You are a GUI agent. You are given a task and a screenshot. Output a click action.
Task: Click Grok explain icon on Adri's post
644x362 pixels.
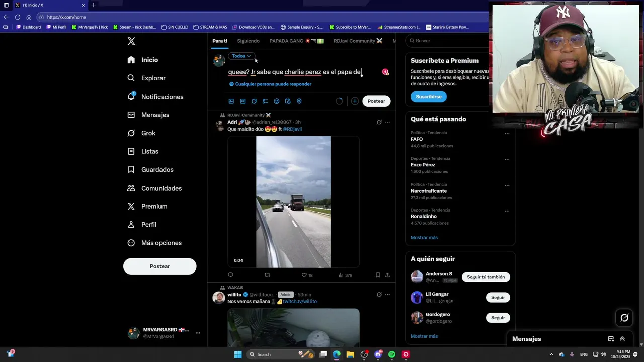click(x=379, y=122)
